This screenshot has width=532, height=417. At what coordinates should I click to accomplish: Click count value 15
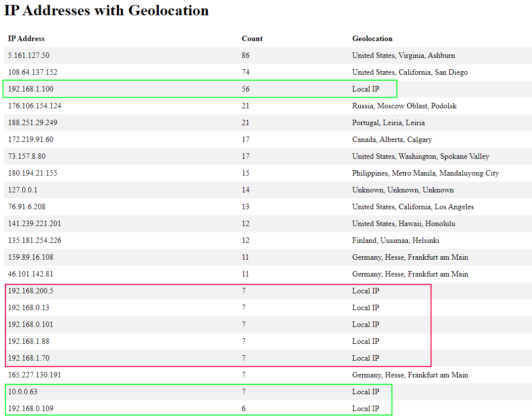tap(245, 173)
